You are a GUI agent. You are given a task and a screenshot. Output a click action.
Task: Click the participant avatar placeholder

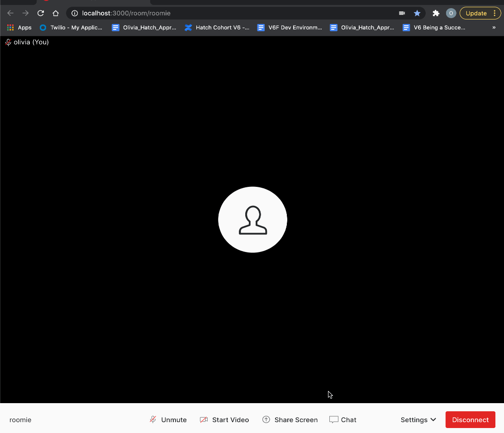click(x=252, y=219)
